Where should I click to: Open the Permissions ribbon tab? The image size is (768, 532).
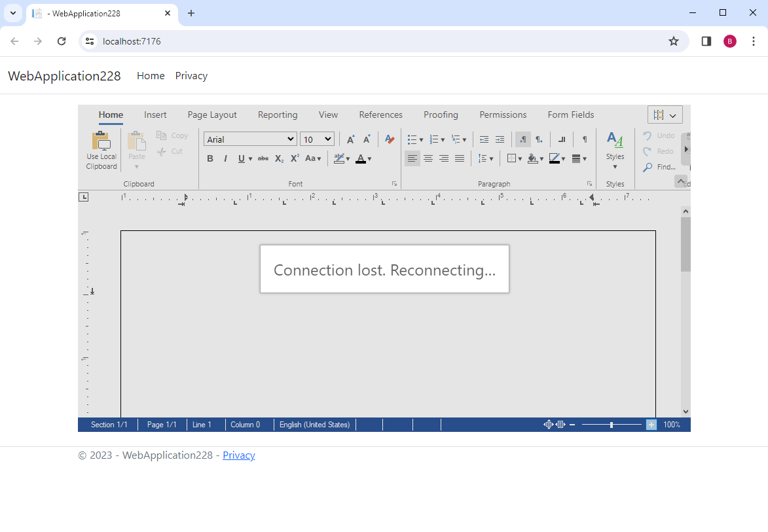pyautogui.click(x=503, y=115)
